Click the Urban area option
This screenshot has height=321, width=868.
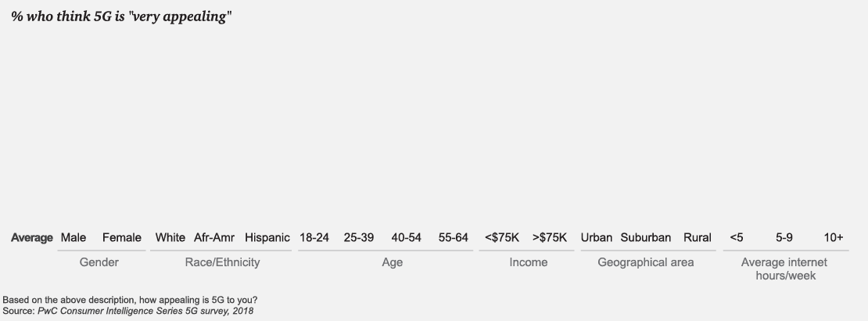click(597, 237)
